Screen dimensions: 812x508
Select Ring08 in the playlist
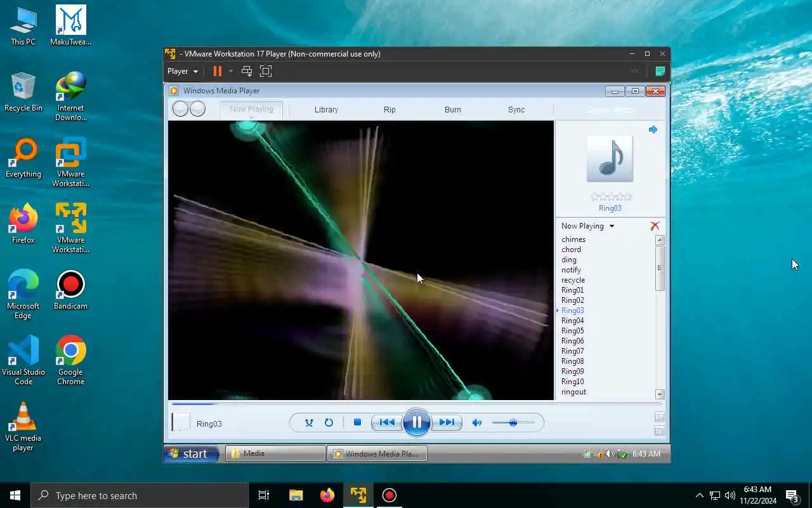pos(572,361)
